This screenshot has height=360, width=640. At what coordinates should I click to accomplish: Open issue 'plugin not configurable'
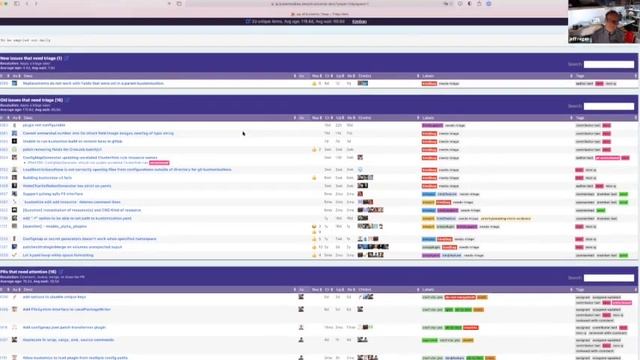coord(44,125)
